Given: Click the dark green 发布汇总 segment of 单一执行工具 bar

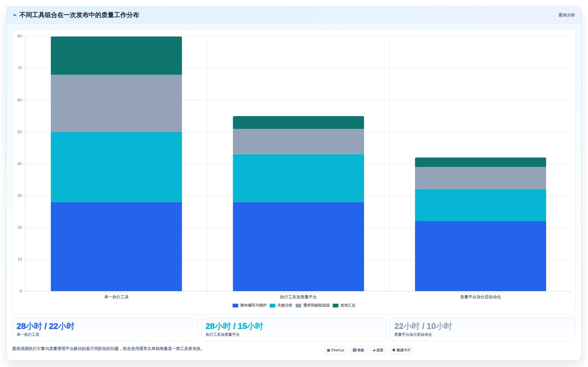Looking at the screenshot, I should [116, 55].
